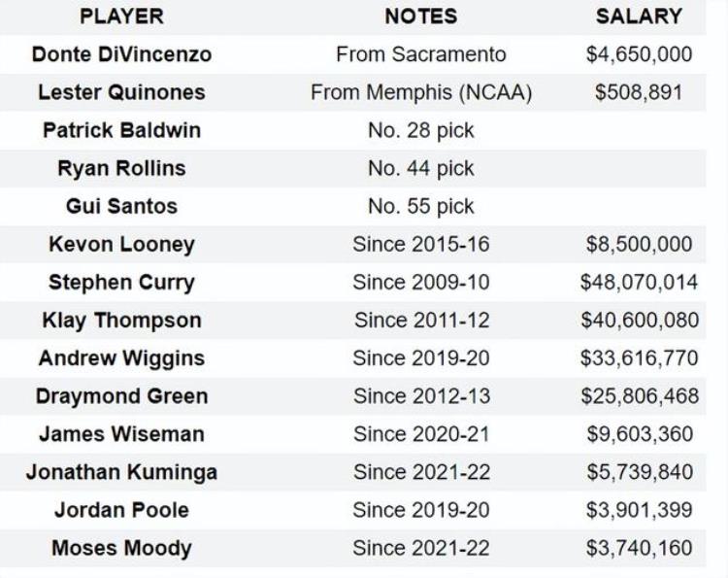The width and height of the screenshot is (728, 578).
Task: Click the Ryan Rollins name cell
Action: (x=121, y=168)
